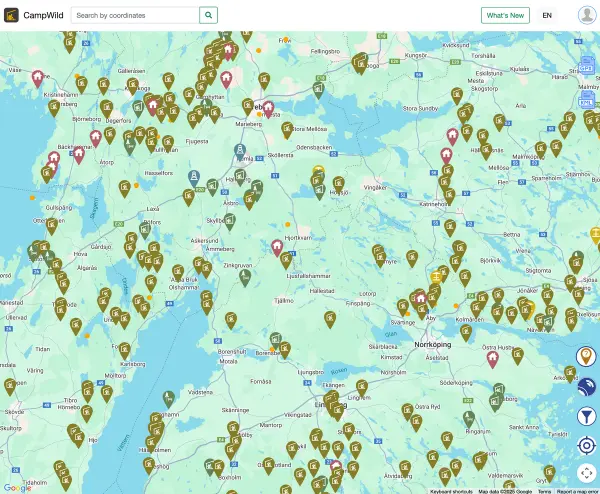This screenshot has width=600, height=494.
Task: Select the olive marker at Arkösund
Action: coord(570,373)
